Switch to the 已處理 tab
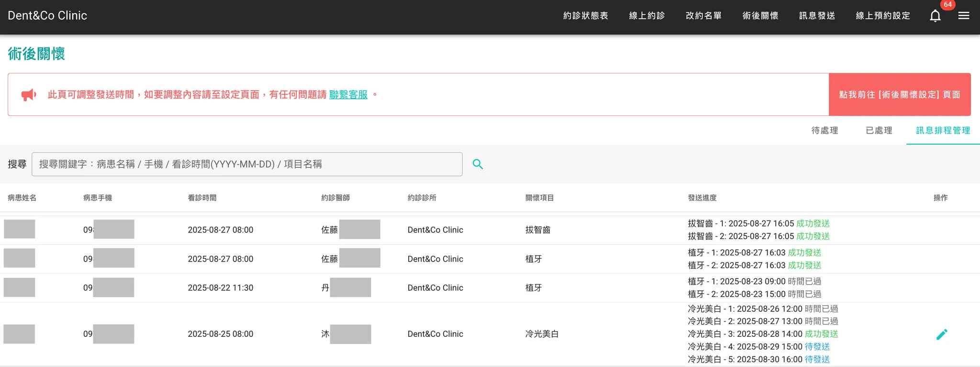The width and height of the screenshot is (980, 367). (x=879, y=131)
